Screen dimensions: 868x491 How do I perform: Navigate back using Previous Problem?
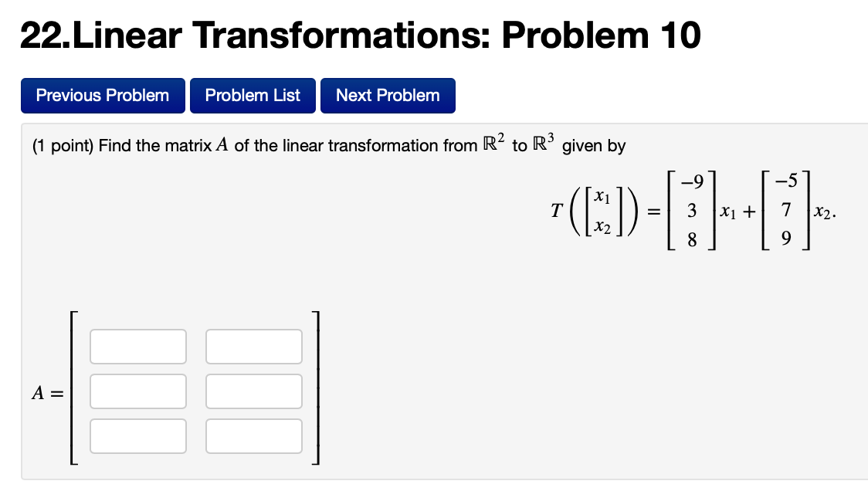(x=101, y=95)
